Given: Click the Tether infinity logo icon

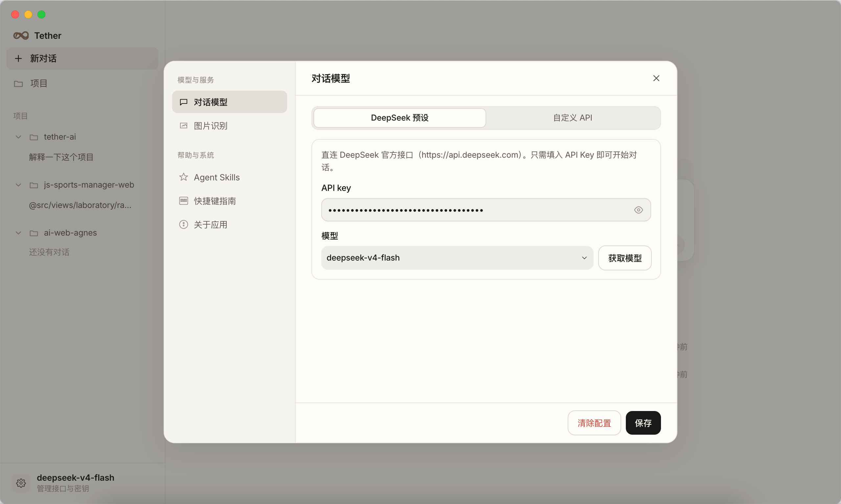Looking at the screenshot, I should 21,35.
